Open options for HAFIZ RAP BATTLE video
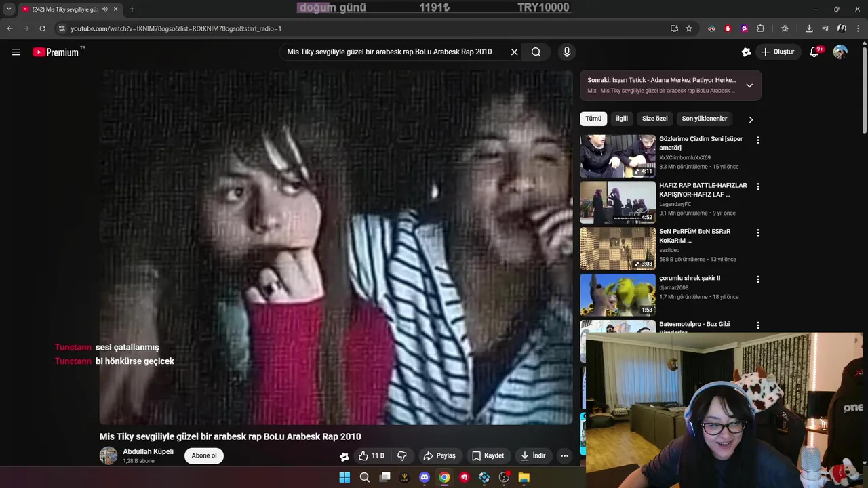 point(758,186)
